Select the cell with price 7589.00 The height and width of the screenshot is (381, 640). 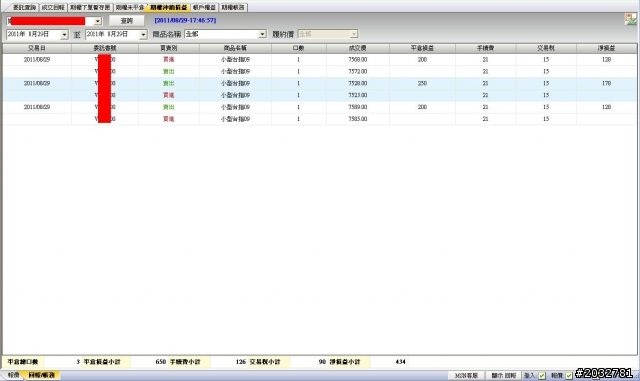pos(358,107)
